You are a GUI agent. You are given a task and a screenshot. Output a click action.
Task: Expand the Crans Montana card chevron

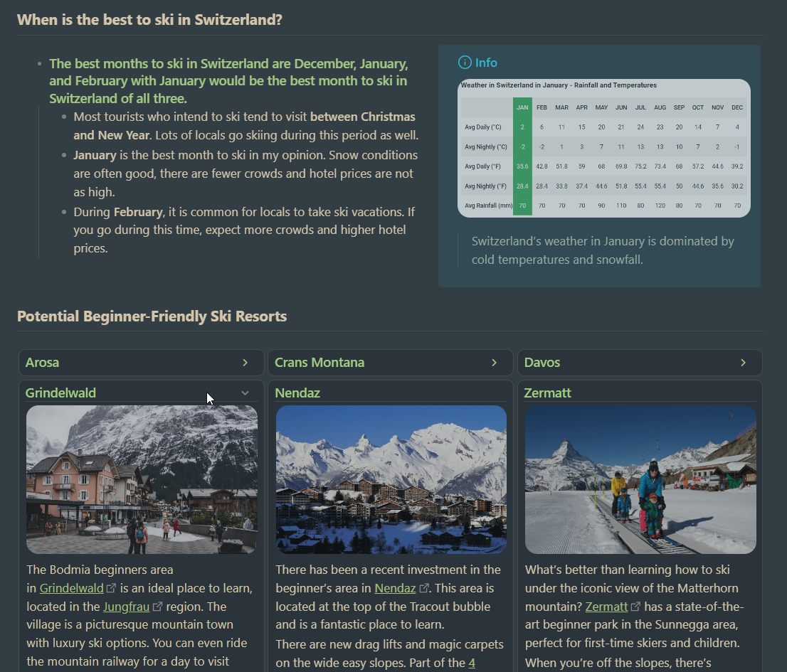click(494, 363)
